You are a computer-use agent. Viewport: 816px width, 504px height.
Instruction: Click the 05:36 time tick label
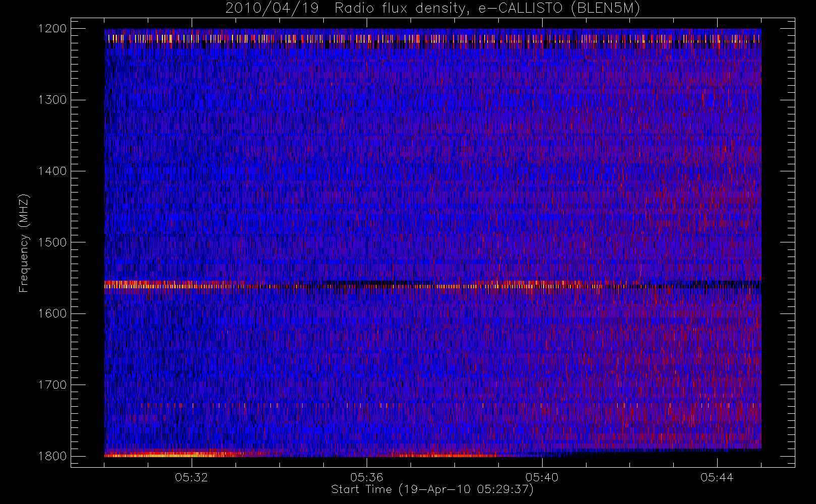[367, 477]
